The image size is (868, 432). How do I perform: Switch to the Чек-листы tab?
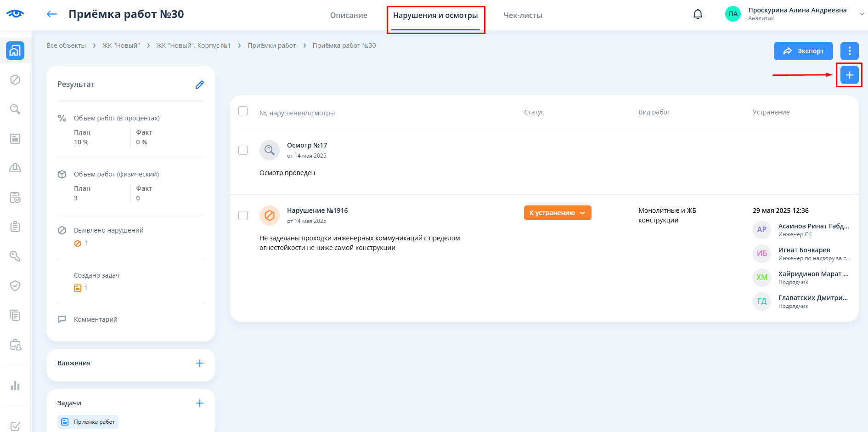tap(523, 15)
